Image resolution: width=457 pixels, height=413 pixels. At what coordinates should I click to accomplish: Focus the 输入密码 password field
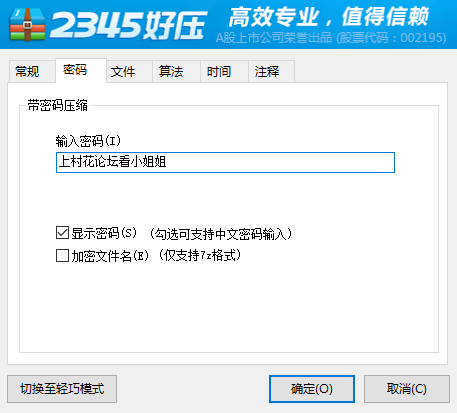click(x=225, y=162)
